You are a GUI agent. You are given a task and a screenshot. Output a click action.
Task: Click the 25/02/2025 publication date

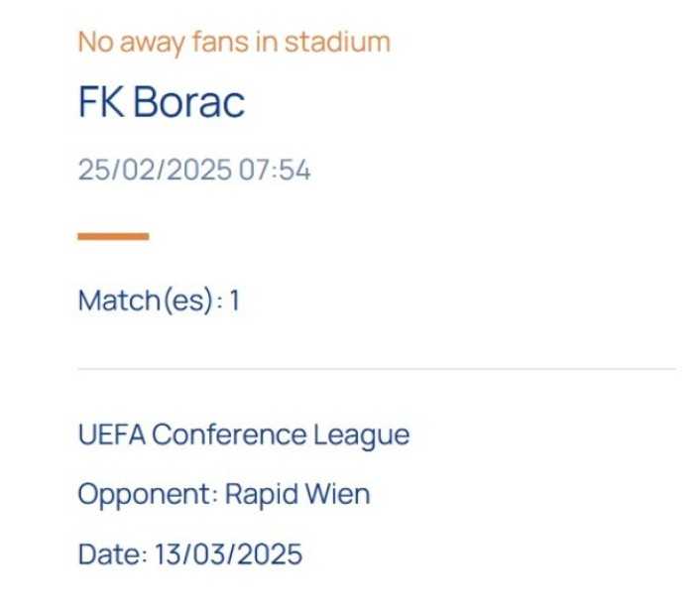click(155, 171)
